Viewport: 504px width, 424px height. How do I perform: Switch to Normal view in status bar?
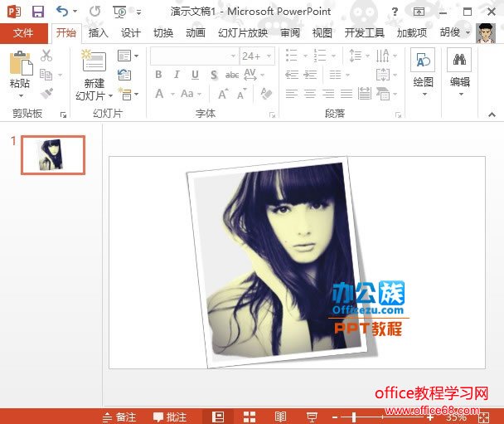pyautogui.click(x=218, y=417)
